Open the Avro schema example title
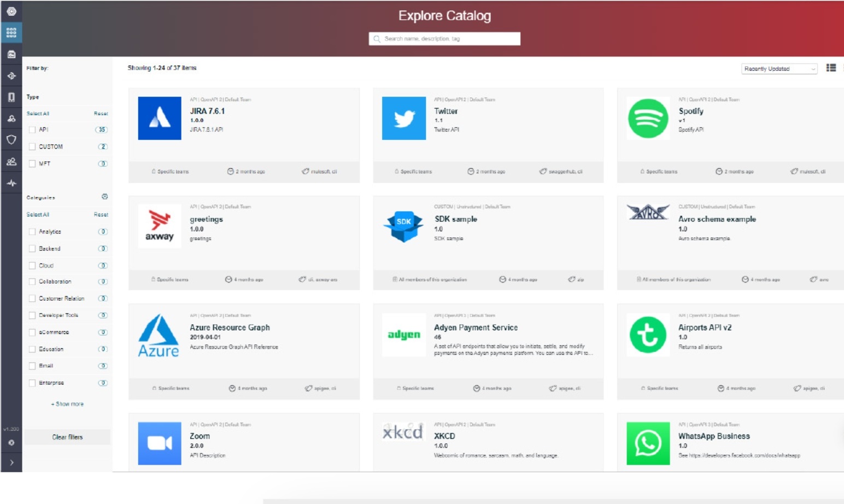 pos(717,219)
